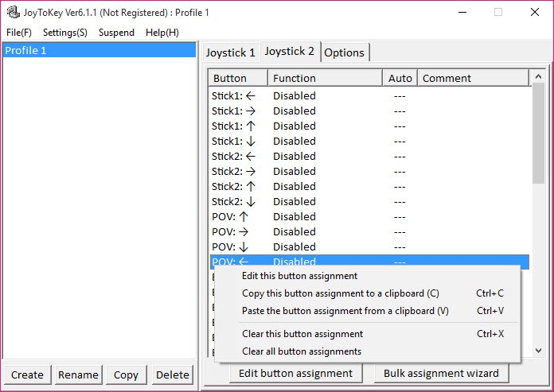Viewport: 554px width, 392px height.
Task: Click the Function column header
Action: point(324,78)
